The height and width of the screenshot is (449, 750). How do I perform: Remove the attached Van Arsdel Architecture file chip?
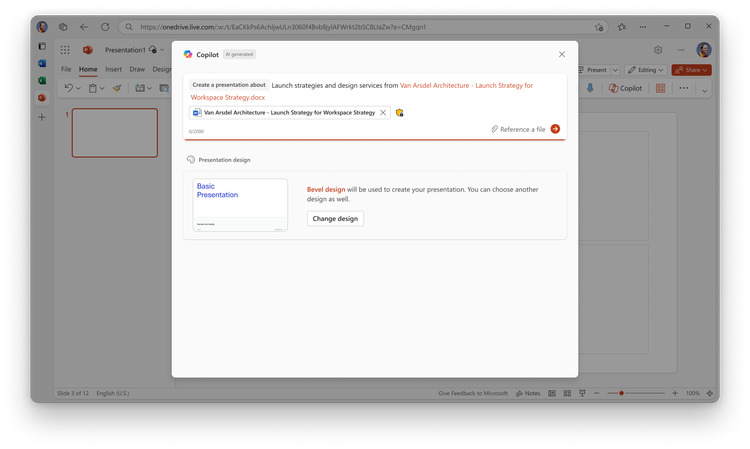[383, 113]
